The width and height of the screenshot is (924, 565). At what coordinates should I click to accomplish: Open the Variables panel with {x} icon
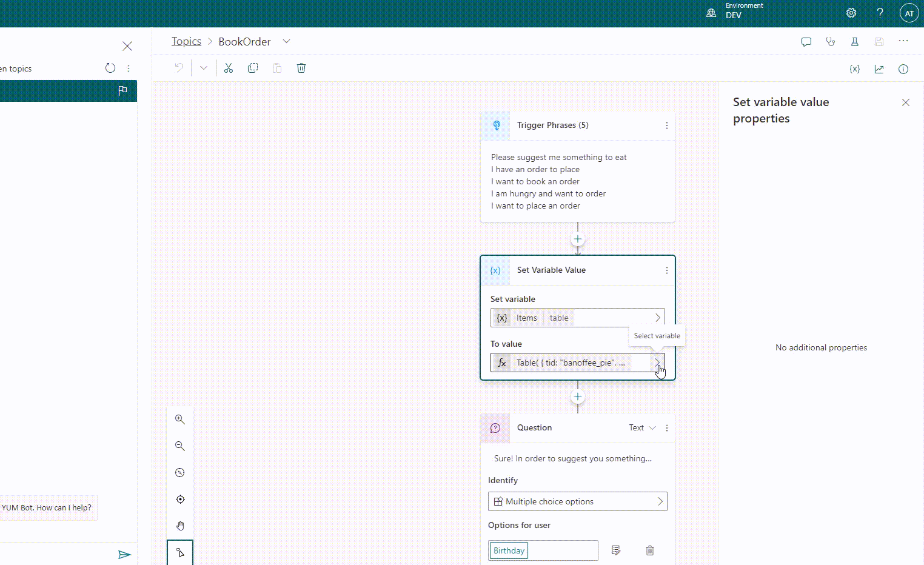point(854,69)
